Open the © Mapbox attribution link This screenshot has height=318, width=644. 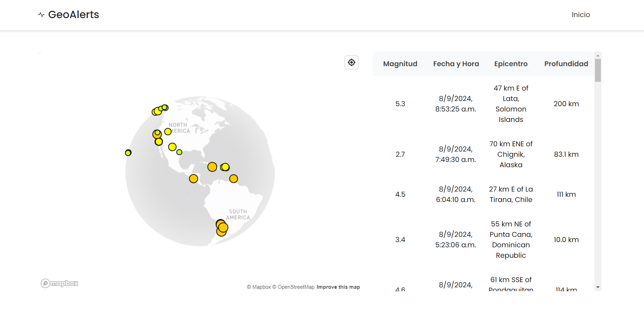pyautogui.click(x=259, y=287)
